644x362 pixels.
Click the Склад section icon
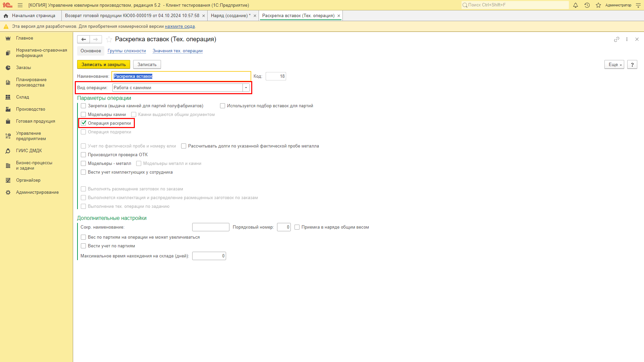pos(8,97)
